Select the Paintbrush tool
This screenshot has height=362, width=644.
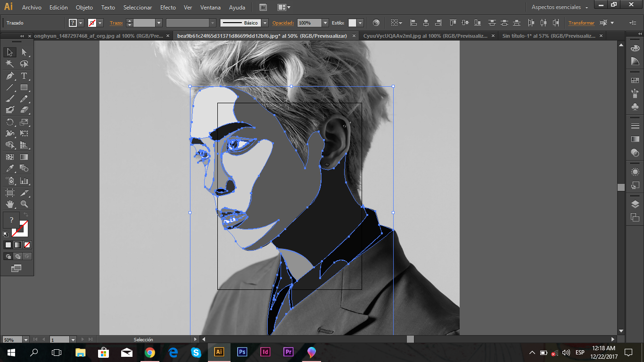coord(10,99)
